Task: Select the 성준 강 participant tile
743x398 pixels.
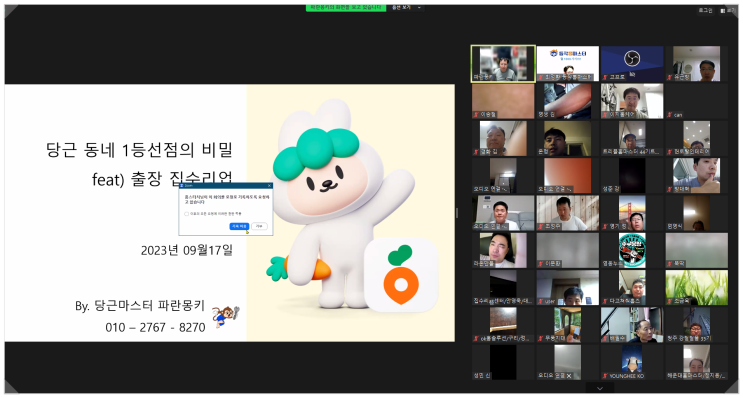Action: (632, 175)
